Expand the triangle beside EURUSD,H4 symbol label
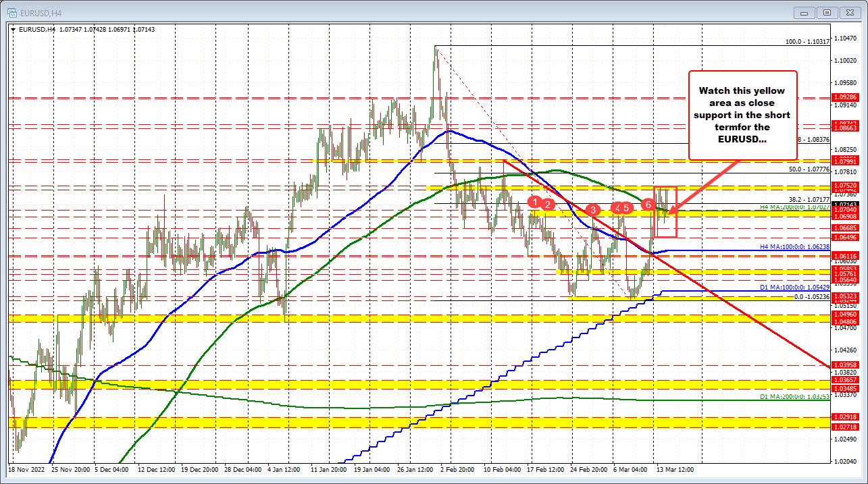The image size is (868, 484). click(14, 28)
